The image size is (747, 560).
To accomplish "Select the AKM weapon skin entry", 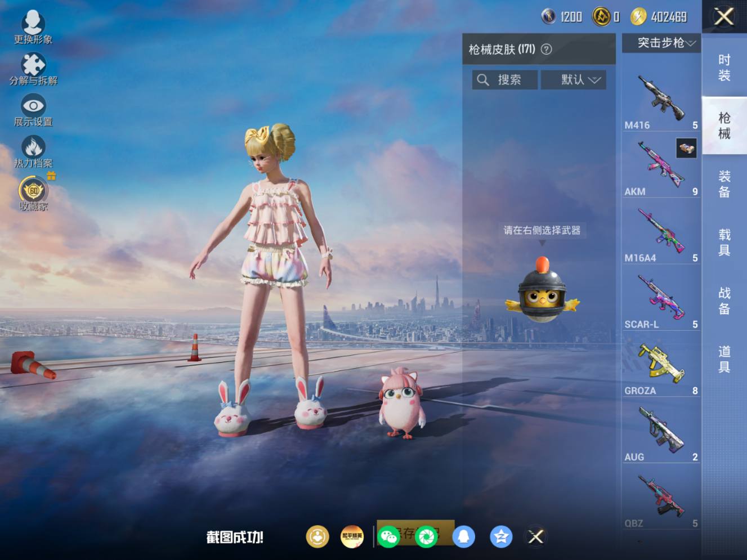I will 661,166.
